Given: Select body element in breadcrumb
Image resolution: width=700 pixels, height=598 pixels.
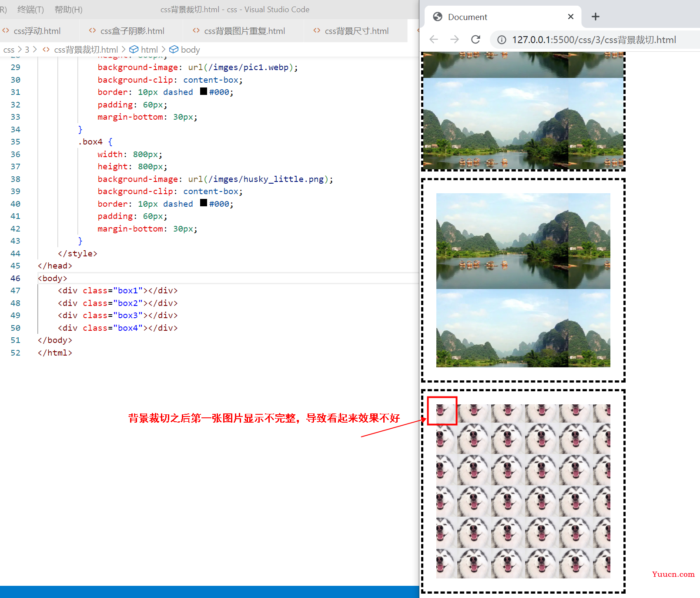Looking at the screenshot, I should point(190,50).
